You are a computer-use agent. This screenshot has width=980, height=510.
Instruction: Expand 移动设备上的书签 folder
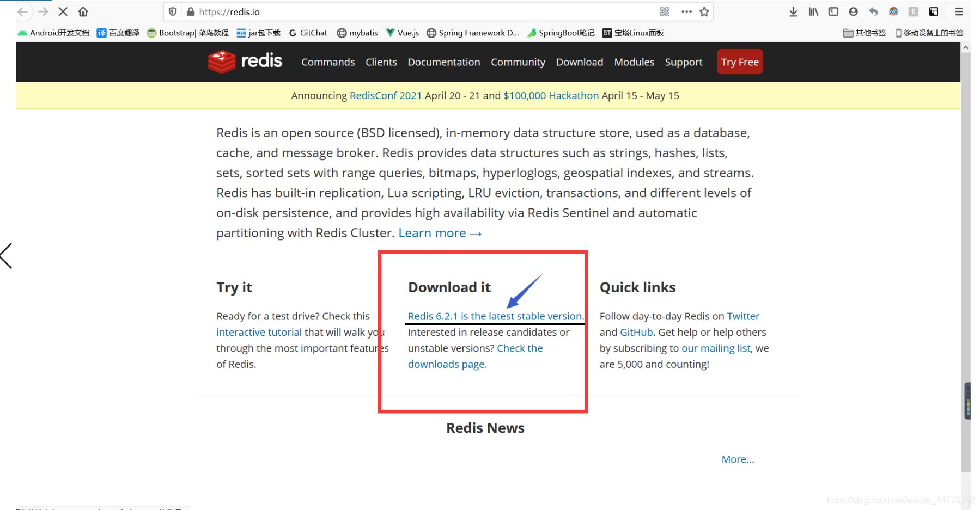click(x=929, y=33)
